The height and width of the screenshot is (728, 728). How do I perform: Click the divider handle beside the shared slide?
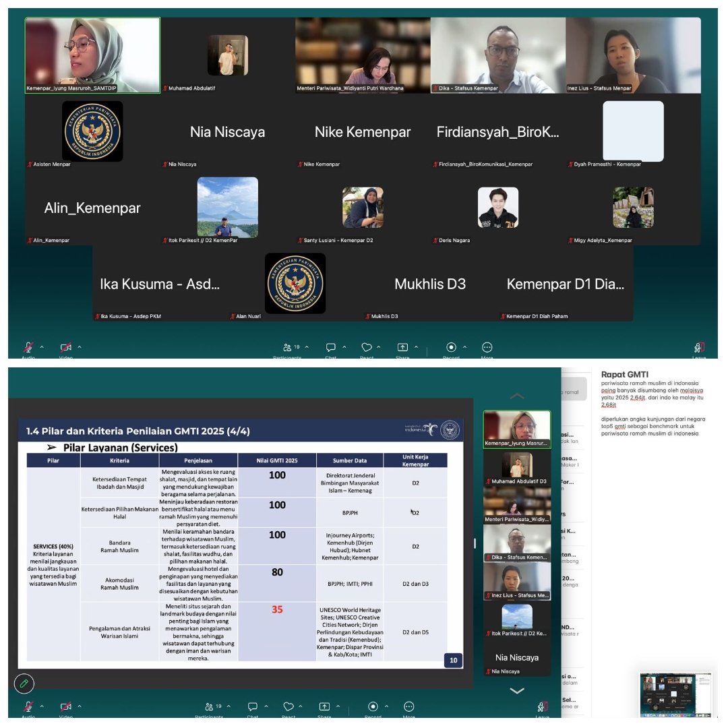pos(475,543)
